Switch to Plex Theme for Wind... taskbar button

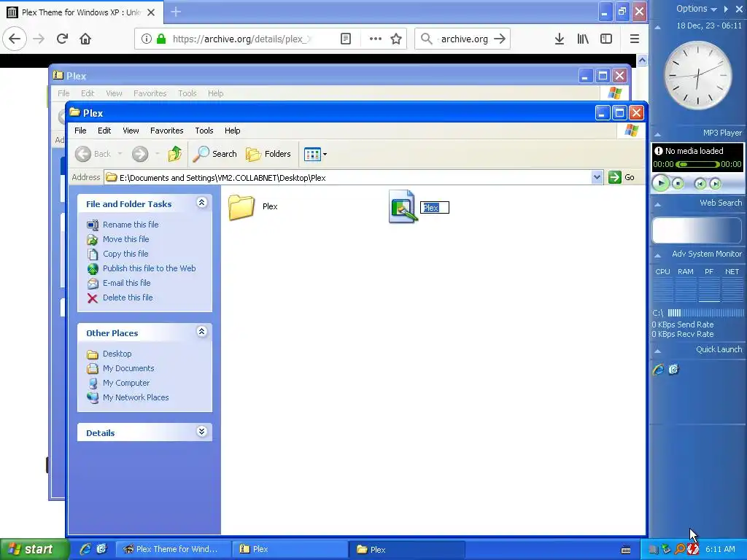pyautogui.click(x=172, y=549)
